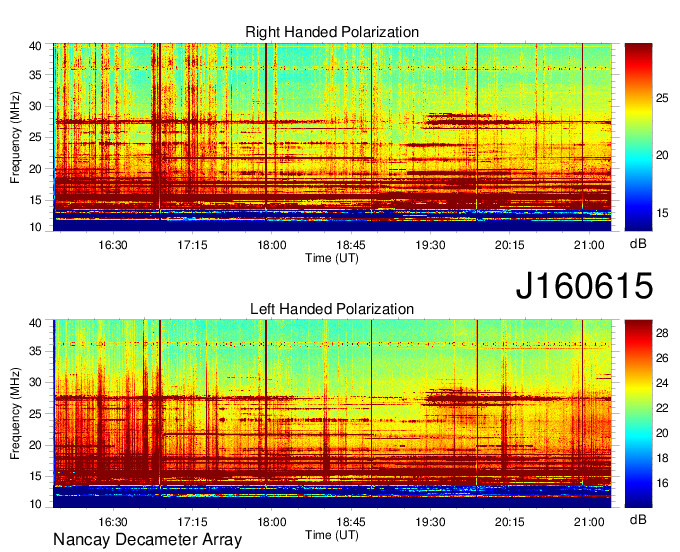Click the 15 value on Right Handed color bar

pos(662,213)
